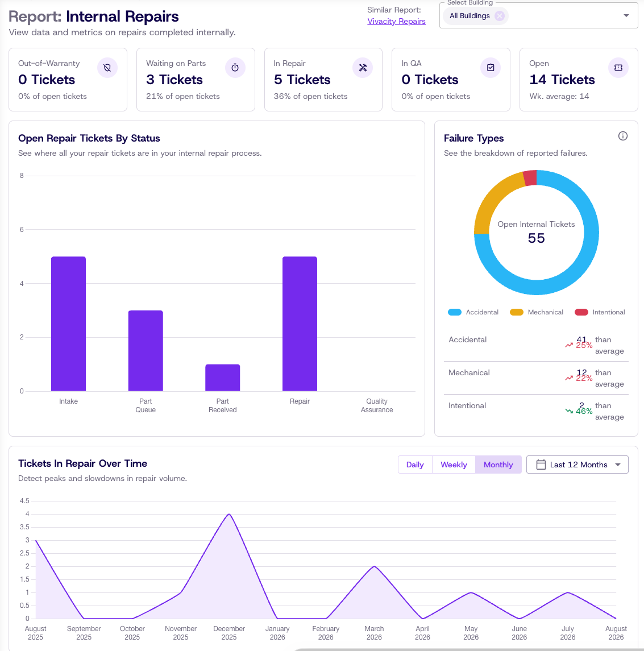644x651 pixels.
Task: Switch to the Daily view tab
Action: [x=415, y=465]
